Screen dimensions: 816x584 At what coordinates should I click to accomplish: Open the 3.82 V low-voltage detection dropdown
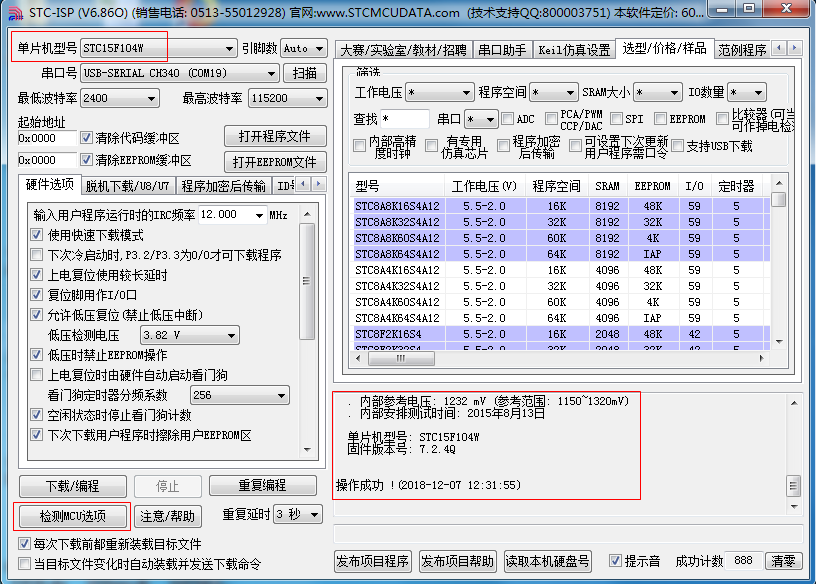point(233,333)
